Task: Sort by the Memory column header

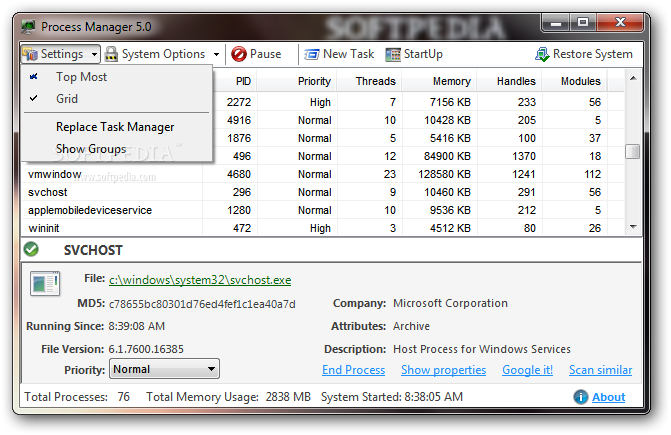Action: [x=439, y=81]
